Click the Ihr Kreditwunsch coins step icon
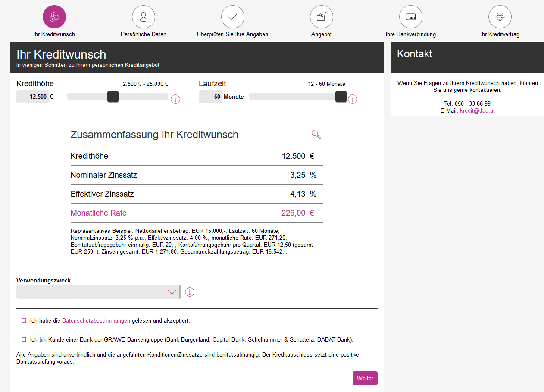This screenshot has width=544, height=392. (54, 17)
